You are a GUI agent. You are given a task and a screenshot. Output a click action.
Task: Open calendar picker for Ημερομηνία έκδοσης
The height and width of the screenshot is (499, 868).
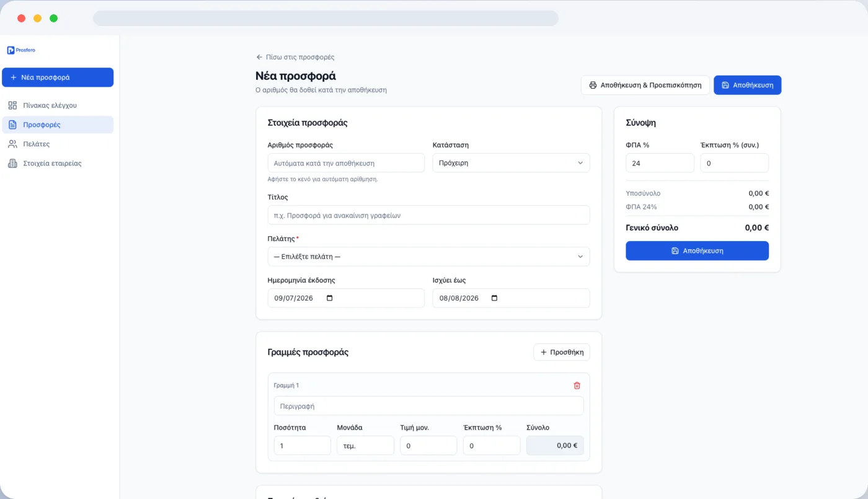pos(329,298)
